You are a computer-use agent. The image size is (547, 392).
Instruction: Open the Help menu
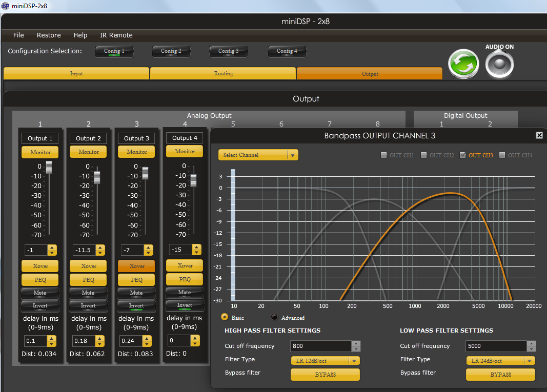pos(80,35)
